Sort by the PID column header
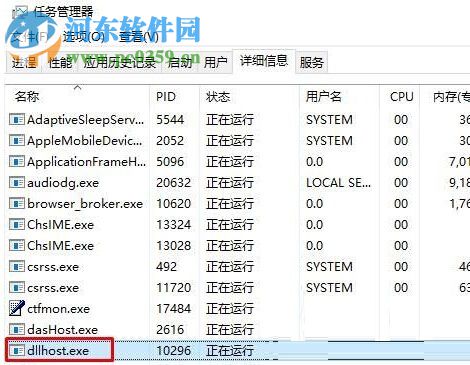Viewport: 470px width, 365px height. click(174, 97)
